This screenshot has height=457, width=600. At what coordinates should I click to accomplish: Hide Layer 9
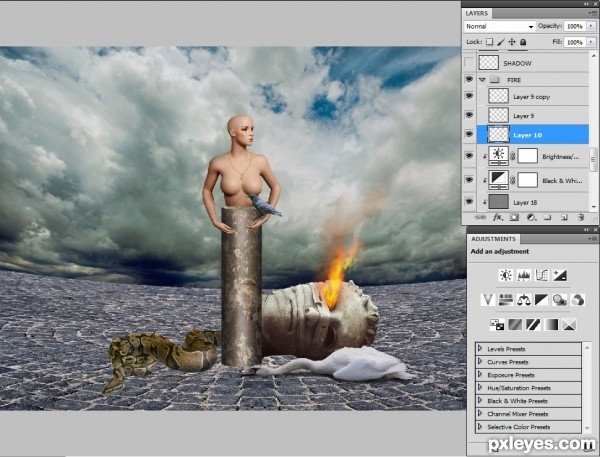click(x=469, y=115)
